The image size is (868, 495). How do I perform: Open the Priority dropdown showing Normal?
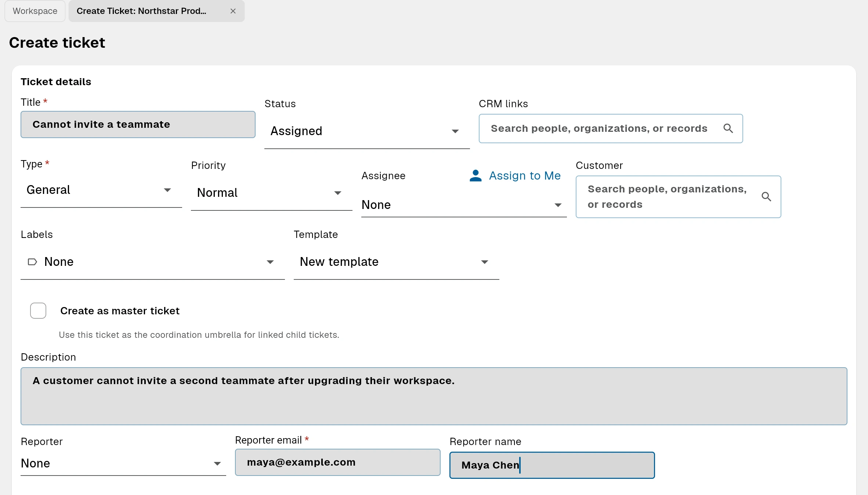(x=271, y=193)
